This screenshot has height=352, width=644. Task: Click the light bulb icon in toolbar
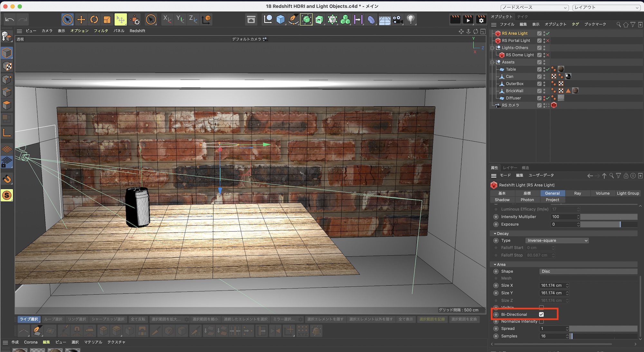pos(411,20)
